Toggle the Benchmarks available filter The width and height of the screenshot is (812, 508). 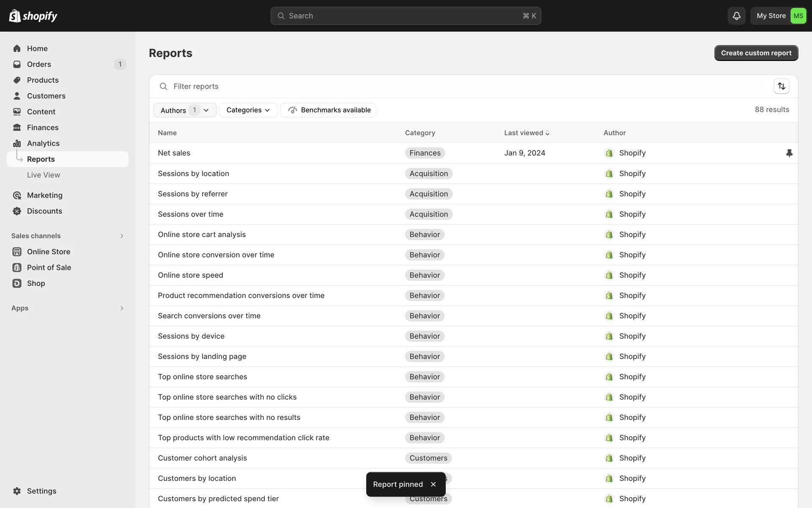[x=328, y=110]
